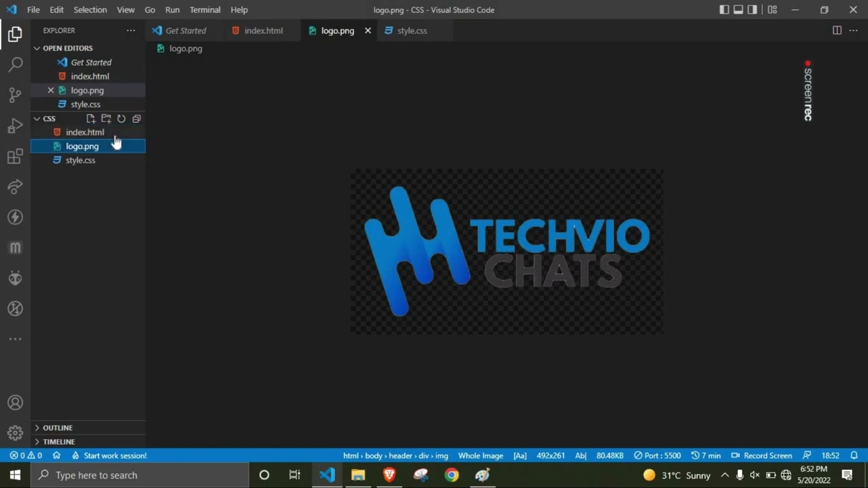868x488 pixels.
Task: Toggle the bottom panel visibility
Action: (x=738, y=9)
